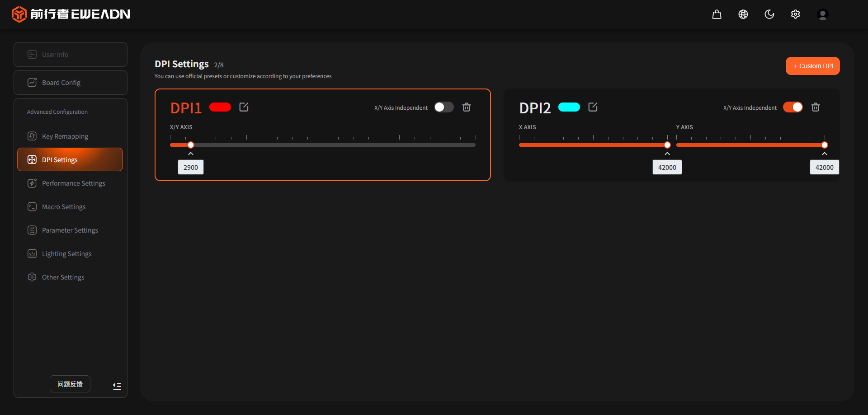Open Lighting Settings from sidebar

tap(66, 254)
